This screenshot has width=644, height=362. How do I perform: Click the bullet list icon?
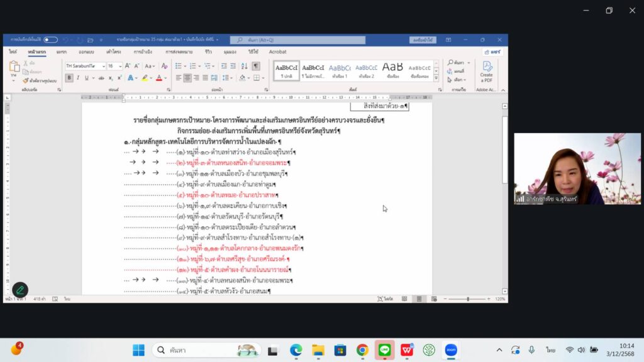coord(179,66)
